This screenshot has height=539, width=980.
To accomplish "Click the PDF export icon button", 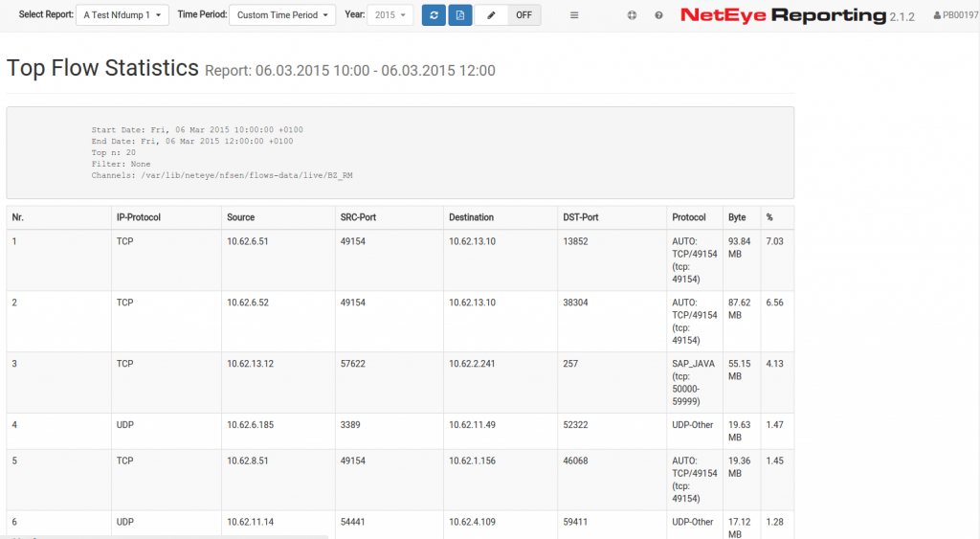I will pos(460,15).
